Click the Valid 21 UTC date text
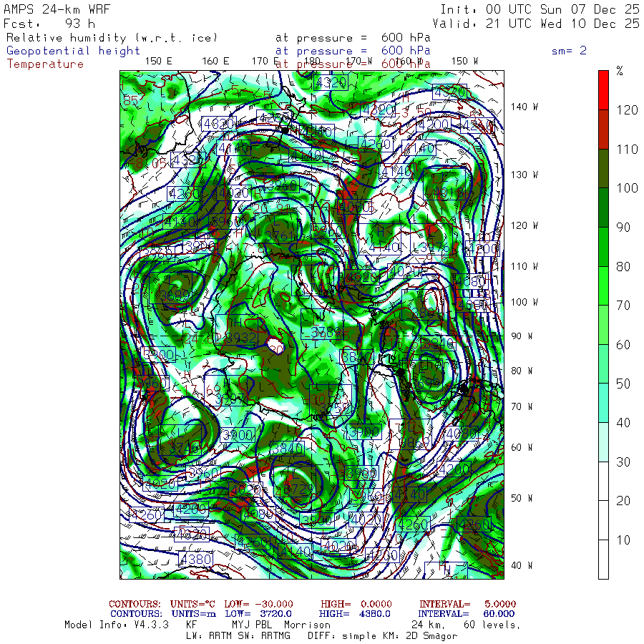The height and width of the screenshot is (644, 644). click(x=536, y=24)
